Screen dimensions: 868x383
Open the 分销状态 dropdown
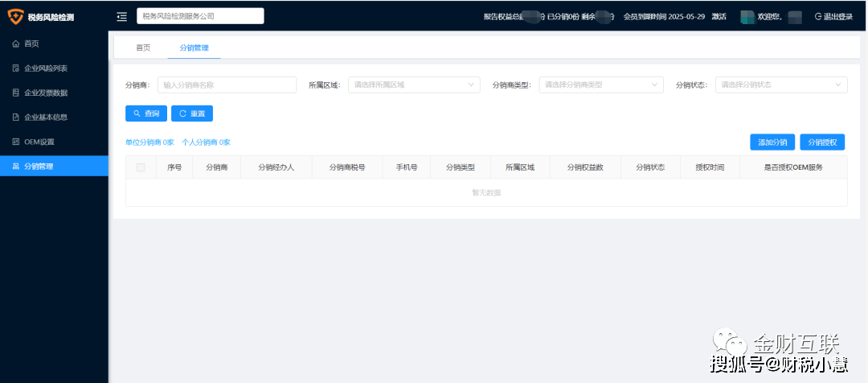780,84
